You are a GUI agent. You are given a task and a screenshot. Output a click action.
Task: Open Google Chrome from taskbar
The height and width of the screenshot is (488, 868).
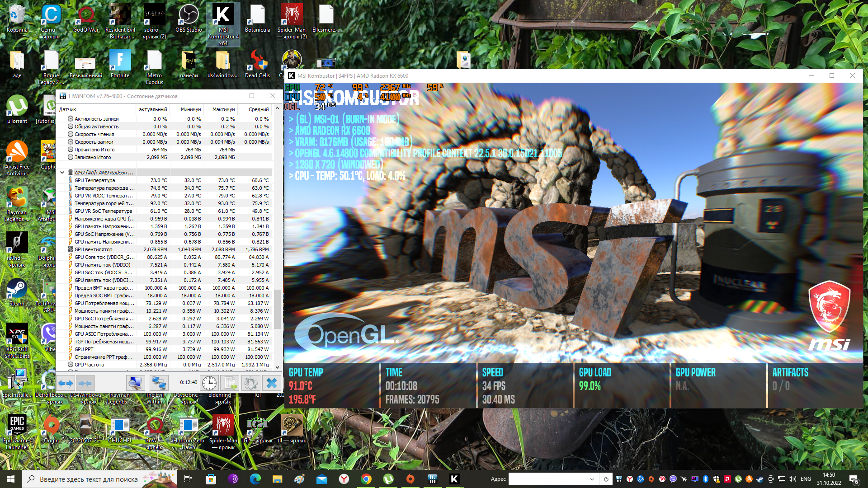click(366, 479)
